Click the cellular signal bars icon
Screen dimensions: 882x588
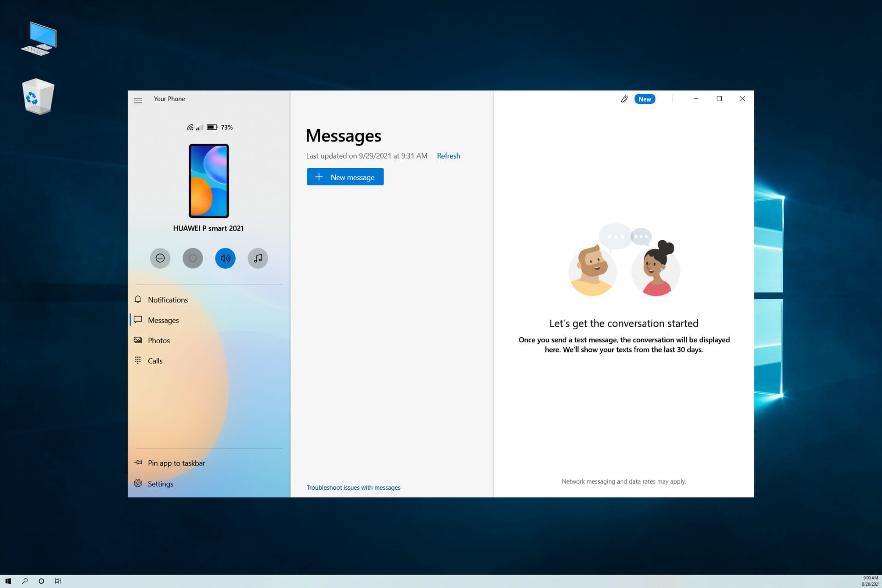pyautogui.click(x=200, y=127)
